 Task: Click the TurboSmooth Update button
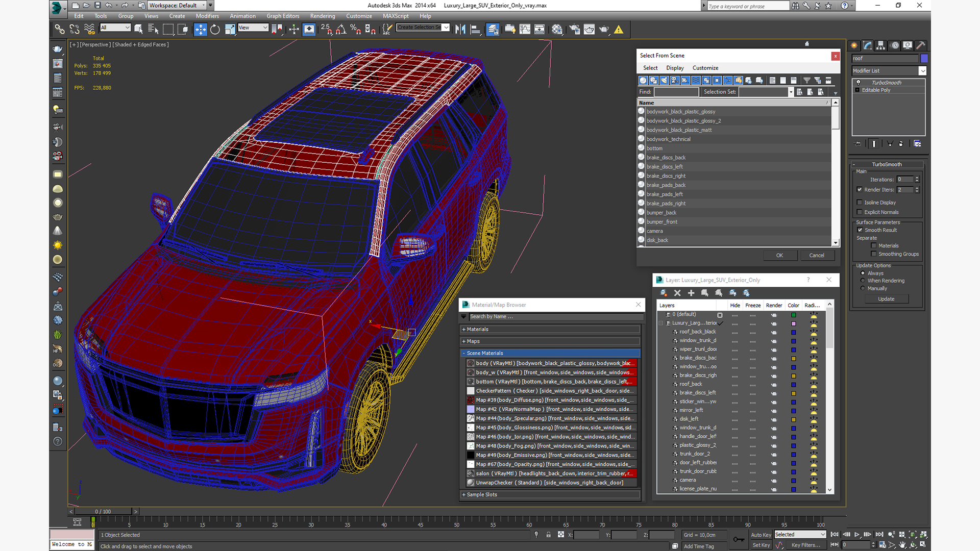click(886, 299)
